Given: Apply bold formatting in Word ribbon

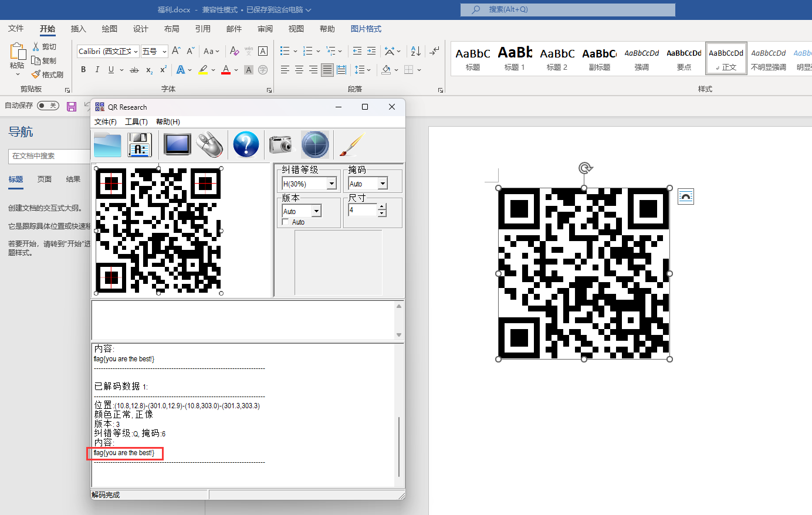Looking at the screenshot, I should tap(83, 70).
